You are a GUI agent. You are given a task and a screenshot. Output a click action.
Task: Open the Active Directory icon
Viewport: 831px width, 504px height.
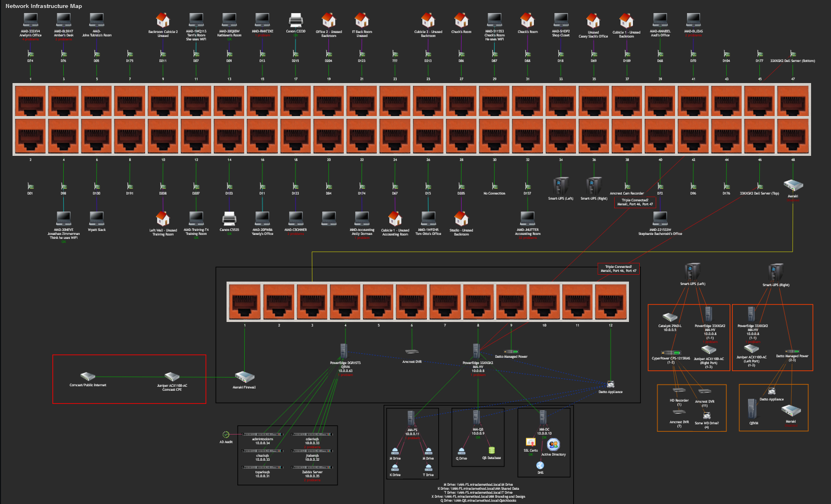pyautogui.click(x=553, y=445)
